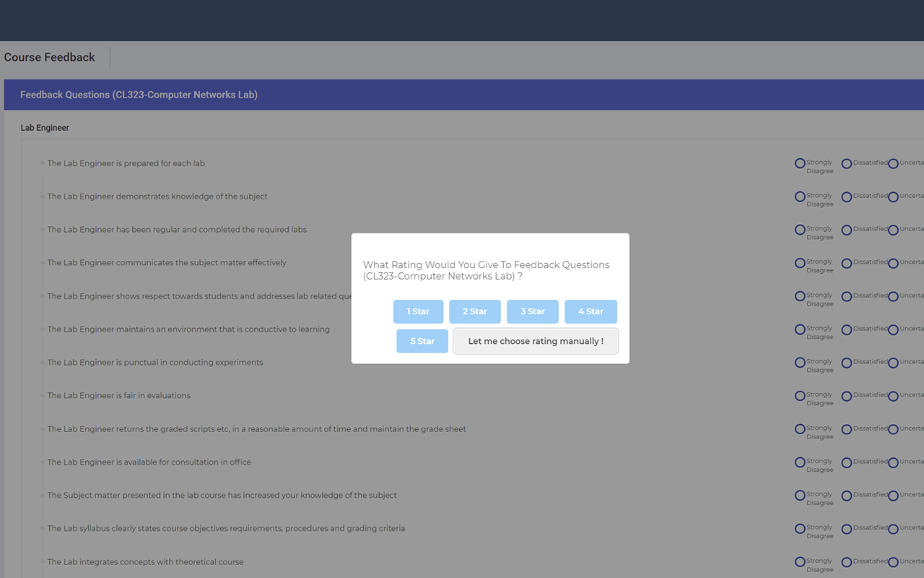Select Dissatisfied for fair in evaluations

coord(847,396)
